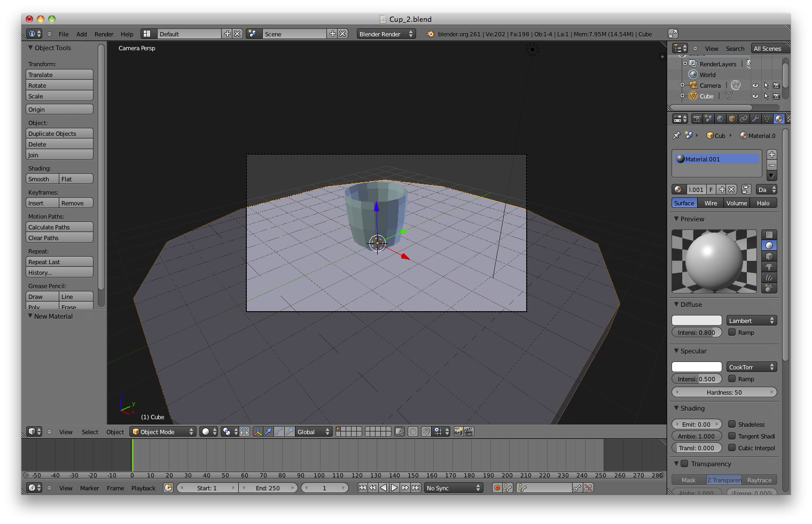Screen dimensions: 812x524
Task: Open the Object Data triangle tab
Action: point(767,119)
